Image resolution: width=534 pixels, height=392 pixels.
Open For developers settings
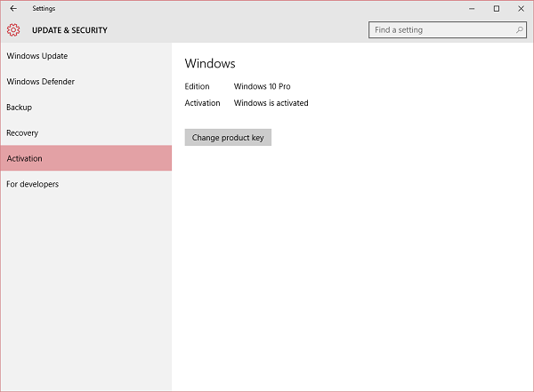85,184
